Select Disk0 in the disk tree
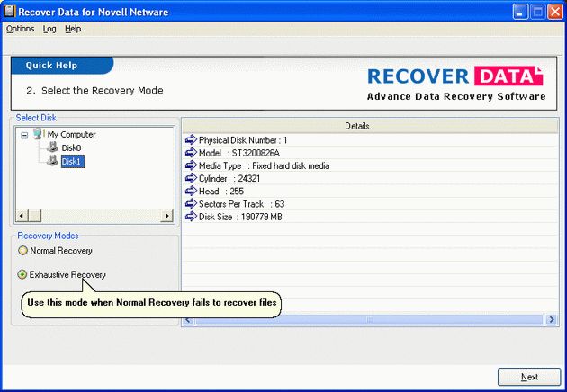Screen dimensions: 567x392 71,147
